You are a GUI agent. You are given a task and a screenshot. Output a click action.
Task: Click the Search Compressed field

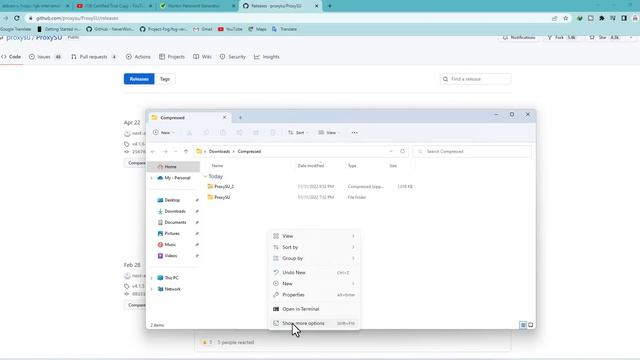click(x=472, y=151)
